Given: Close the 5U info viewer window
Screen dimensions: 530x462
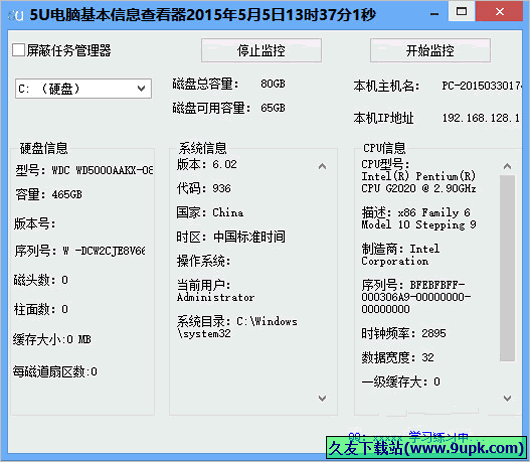Looking at the screenshot, I should [499, 11].
